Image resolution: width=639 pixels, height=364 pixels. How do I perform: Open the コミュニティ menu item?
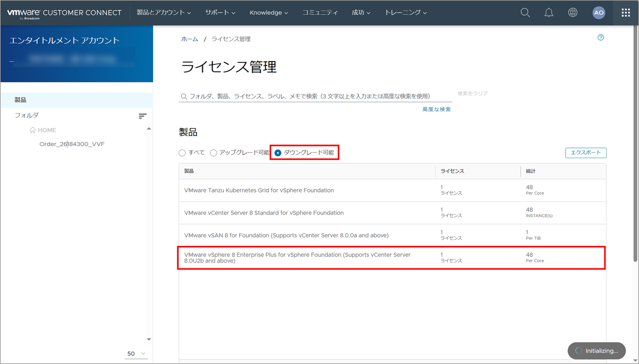coord(320,13)
